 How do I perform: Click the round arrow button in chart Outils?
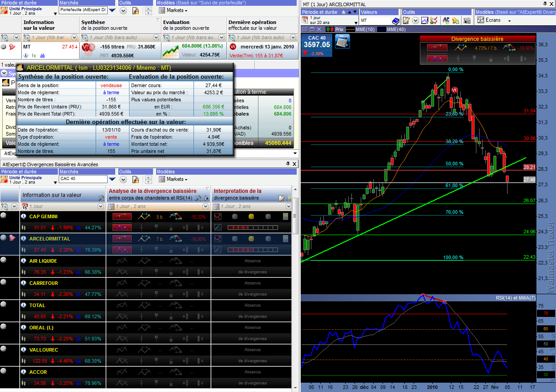tap(415, 20)
